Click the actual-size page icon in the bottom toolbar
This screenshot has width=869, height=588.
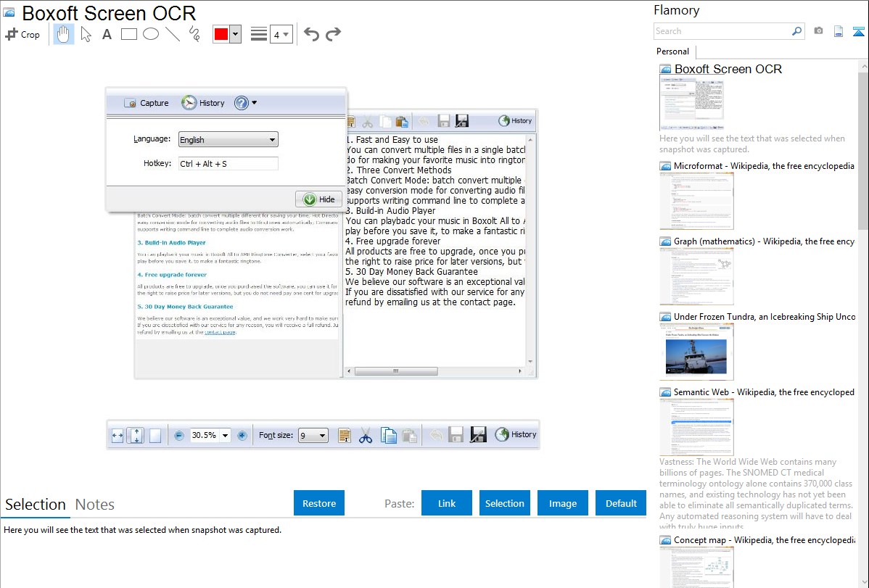coord(155,436)
